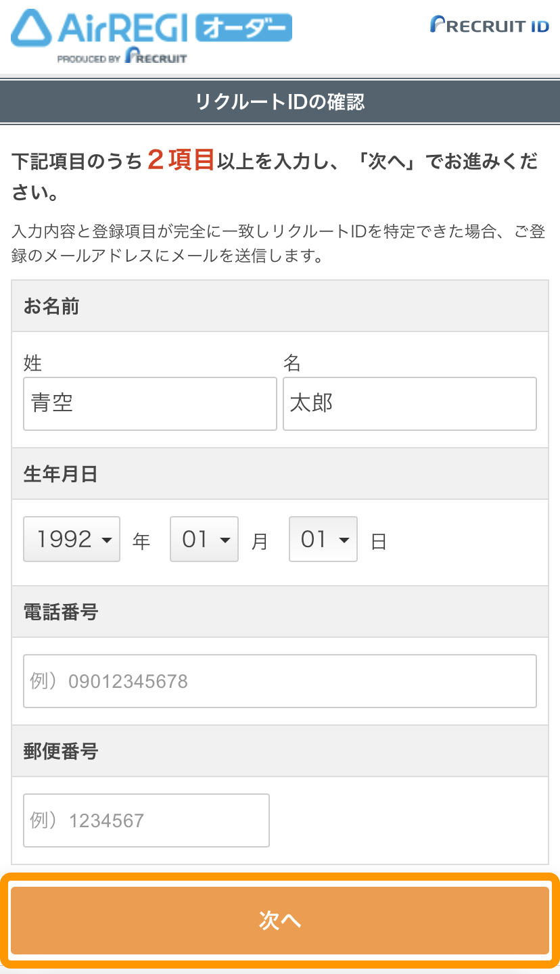Select the 電話番号 section header
Image resolution: width=560 pixels, height=974 pixels.
(60, 612)
